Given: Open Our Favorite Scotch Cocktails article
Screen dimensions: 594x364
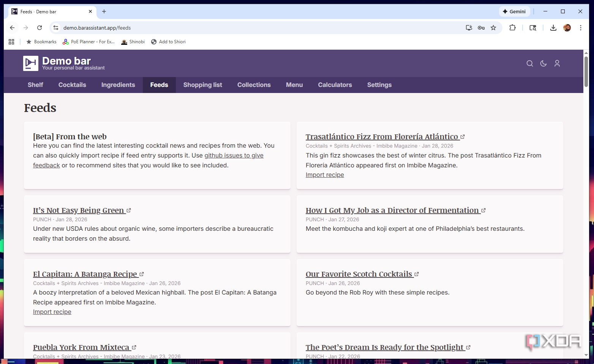Looking at the screenshot, I should [x=362, y=274].
